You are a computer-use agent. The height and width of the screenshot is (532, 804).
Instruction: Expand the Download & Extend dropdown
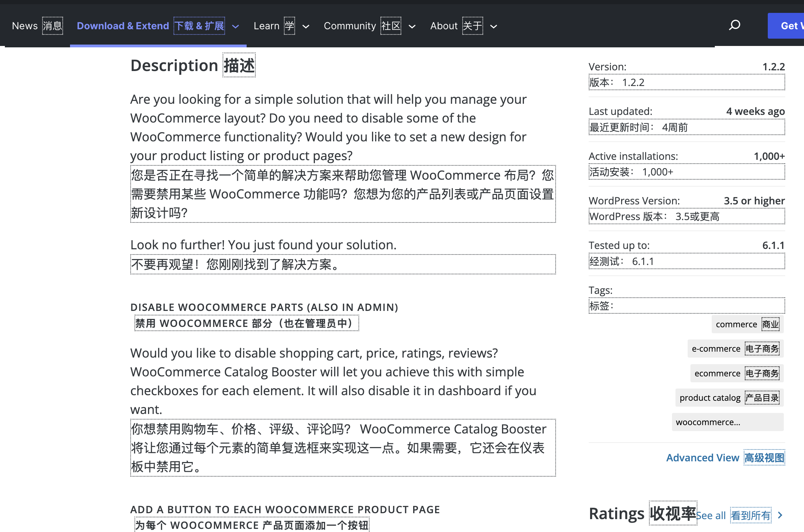[235, 26]
